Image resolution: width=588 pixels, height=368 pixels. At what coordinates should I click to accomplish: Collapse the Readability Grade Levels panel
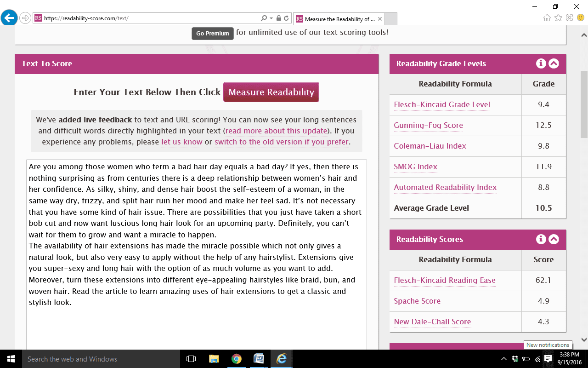[x=554, y=63]
